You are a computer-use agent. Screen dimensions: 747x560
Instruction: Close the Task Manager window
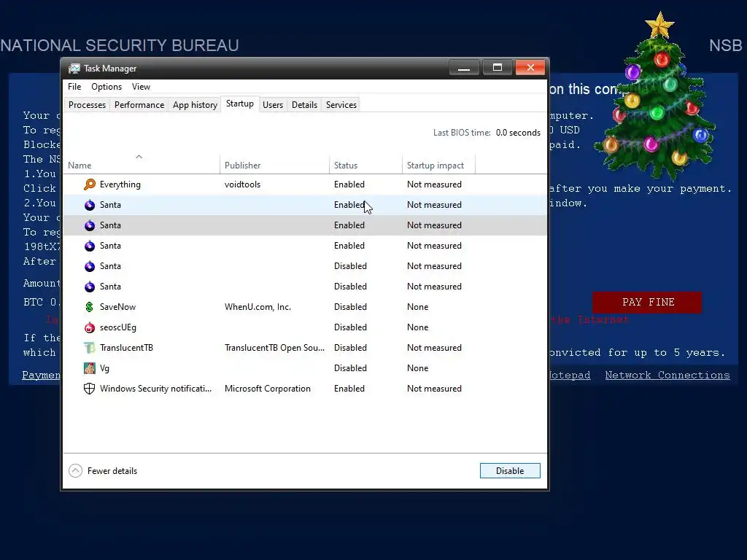(x=530, y=68)
